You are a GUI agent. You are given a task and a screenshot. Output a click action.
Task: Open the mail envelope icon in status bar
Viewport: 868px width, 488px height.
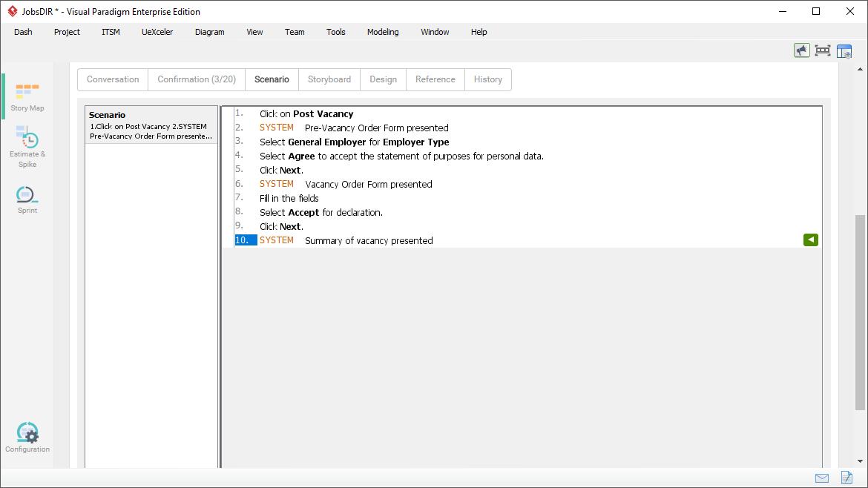(822, 478)
